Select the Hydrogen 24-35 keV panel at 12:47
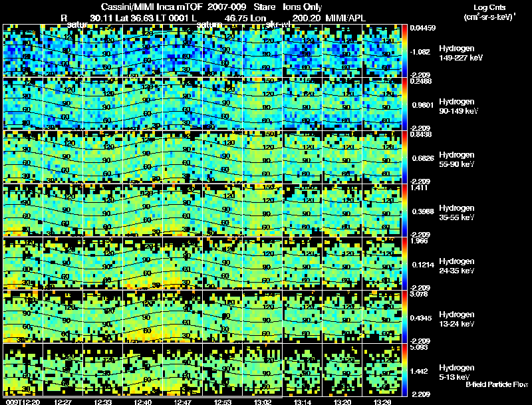This screenshot has height=405, width=532. pyautogui.click(x=182, y=263)
